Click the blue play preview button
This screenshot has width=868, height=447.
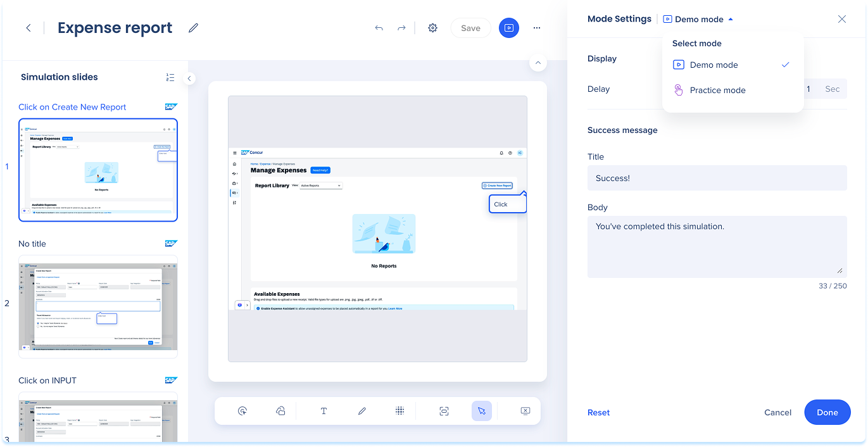509,28
